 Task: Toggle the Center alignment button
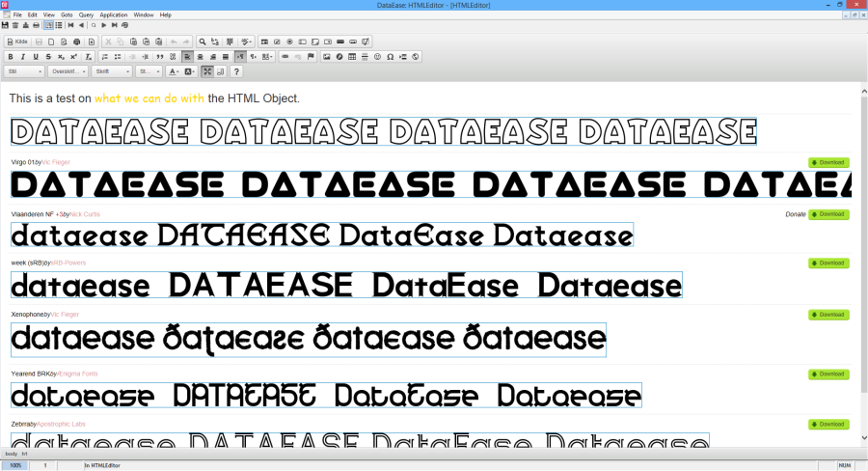point(200,57)
